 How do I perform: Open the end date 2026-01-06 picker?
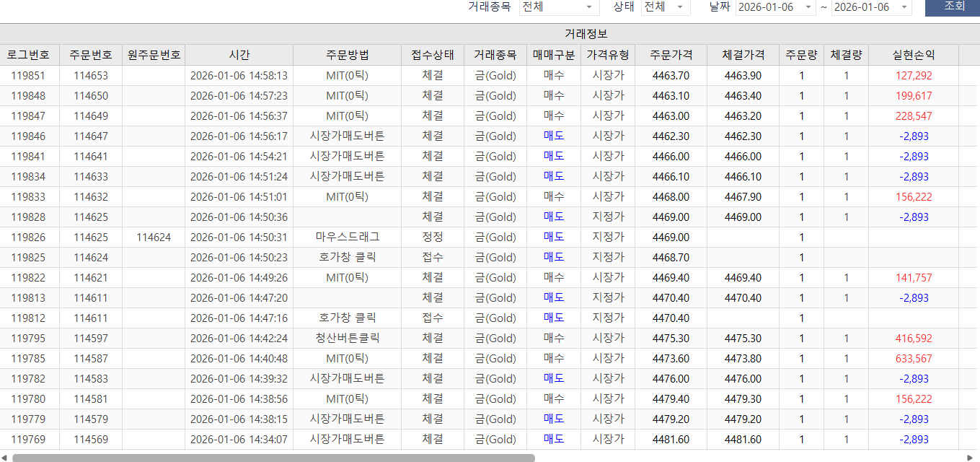[x=871, y=6]
